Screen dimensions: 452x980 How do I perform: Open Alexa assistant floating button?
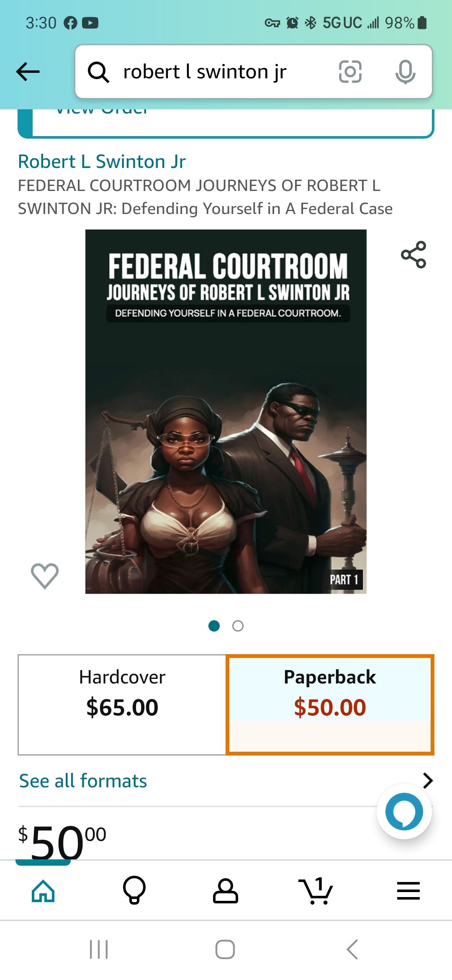point(404,812)
